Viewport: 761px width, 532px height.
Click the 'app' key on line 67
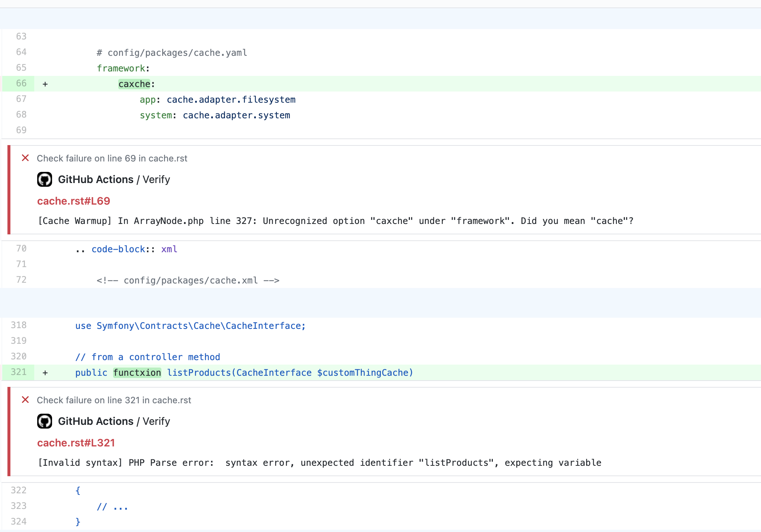coord(148,100)
